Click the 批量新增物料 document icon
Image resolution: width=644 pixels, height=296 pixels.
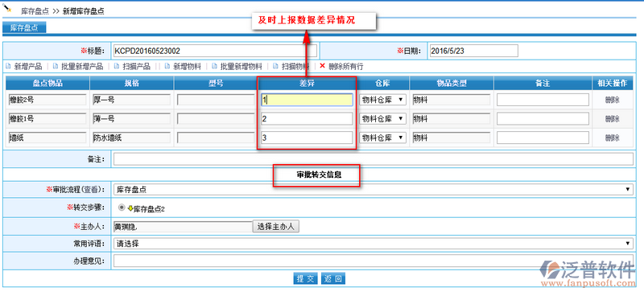point(214,66)
